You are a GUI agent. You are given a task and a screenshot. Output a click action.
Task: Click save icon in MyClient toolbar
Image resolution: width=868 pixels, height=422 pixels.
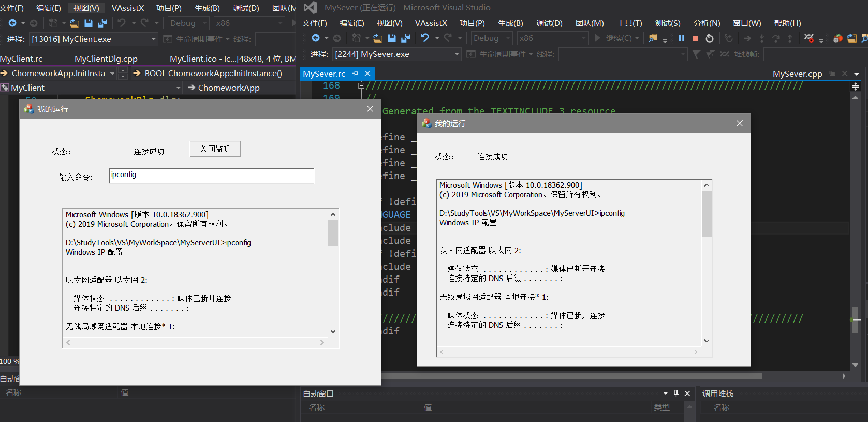[89, 23]
